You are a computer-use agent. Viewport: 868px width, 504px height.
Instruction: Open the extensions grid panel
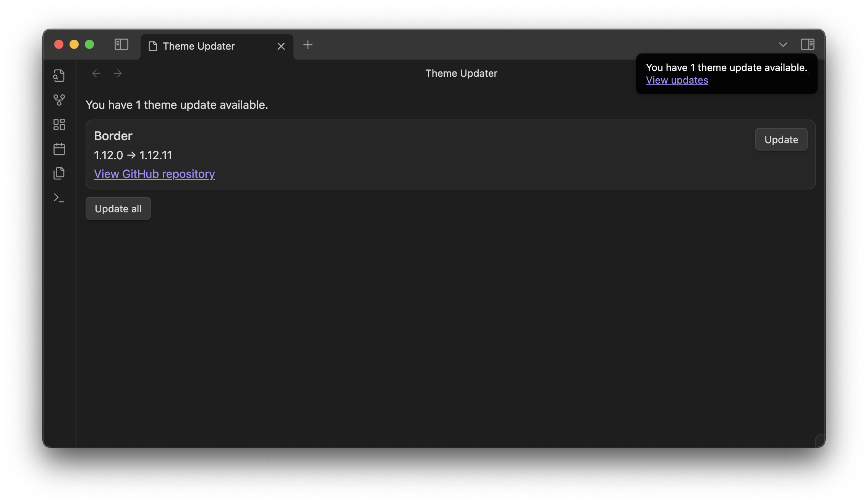[59, 124]
